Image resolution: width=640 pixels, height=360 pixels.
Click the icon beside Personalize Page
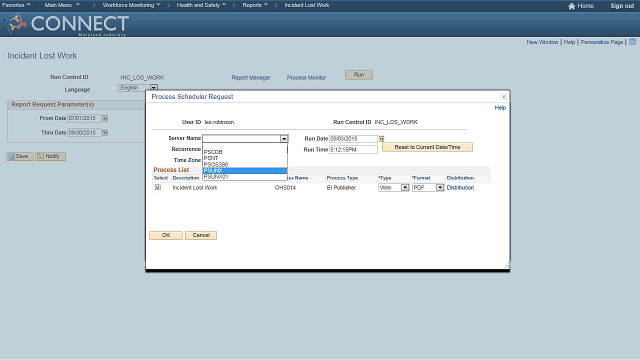click(632, 42)
